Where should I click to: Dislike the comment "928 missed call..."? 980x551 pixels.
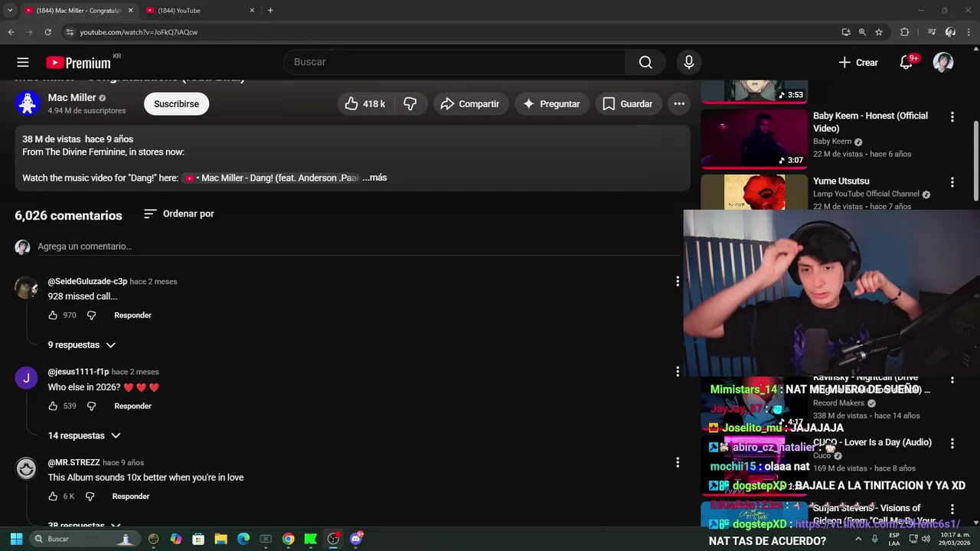coord(91,315)
